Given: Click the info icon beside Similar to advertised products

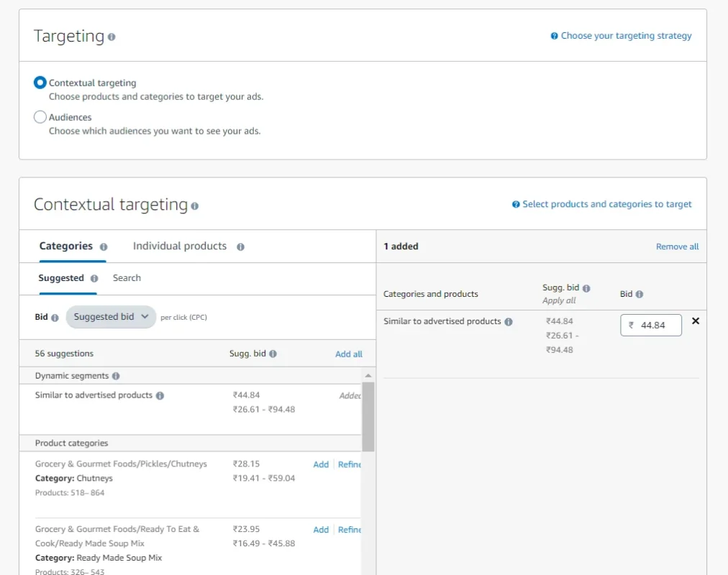Looking at the screenshot, I should [x=159, y=395].
